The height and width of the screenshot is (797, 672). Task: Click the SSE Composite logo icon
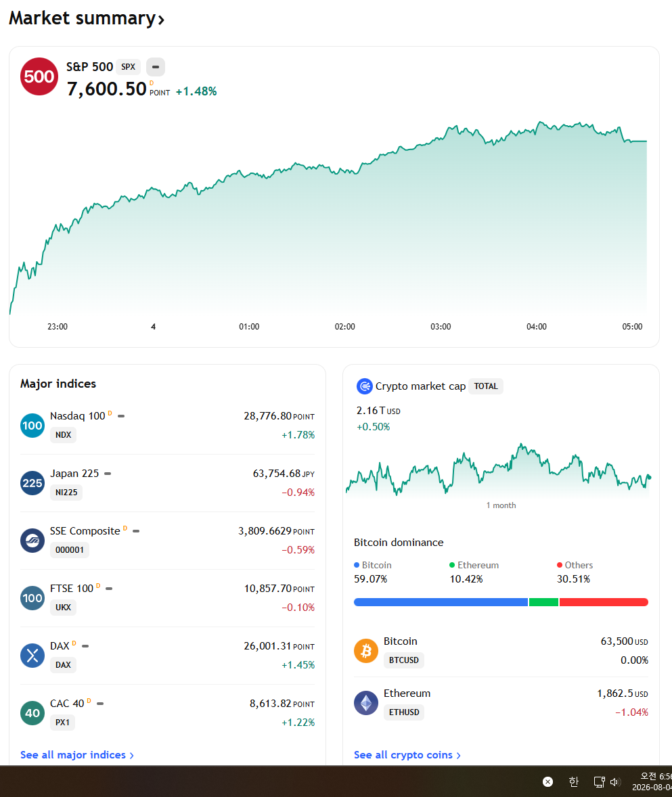(32, 541)
